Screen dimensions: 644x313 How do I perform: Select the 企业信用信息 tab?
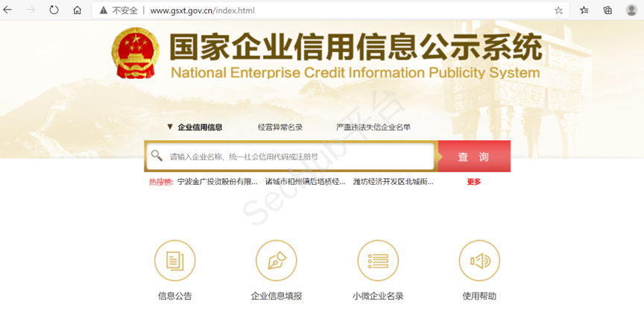[x=199, y=127]
